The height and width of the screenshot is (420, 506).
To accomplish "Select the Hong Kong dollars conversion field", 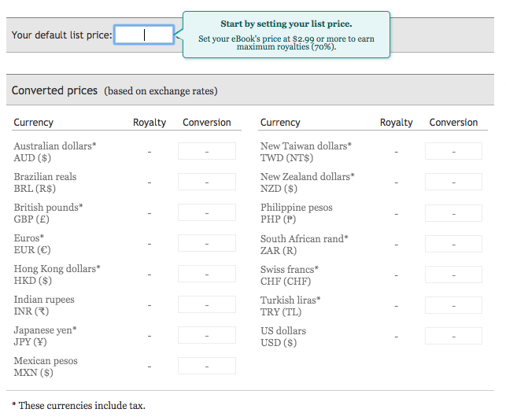I will coord(206,274).
